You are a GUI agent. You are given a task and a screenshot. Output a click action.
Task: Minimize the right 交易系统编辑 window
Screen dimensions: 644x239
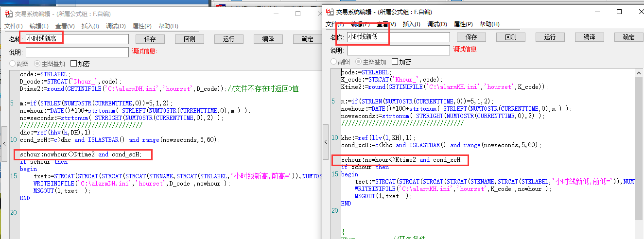(597, 12)
